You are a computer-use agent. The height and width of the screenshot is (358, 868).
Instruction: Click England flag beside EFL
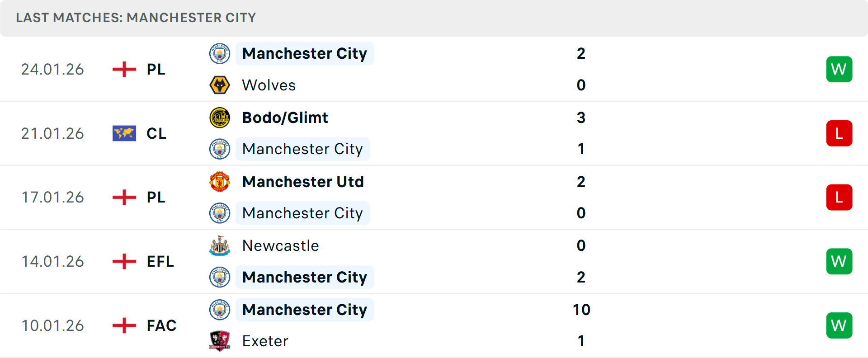coord(124,261)
